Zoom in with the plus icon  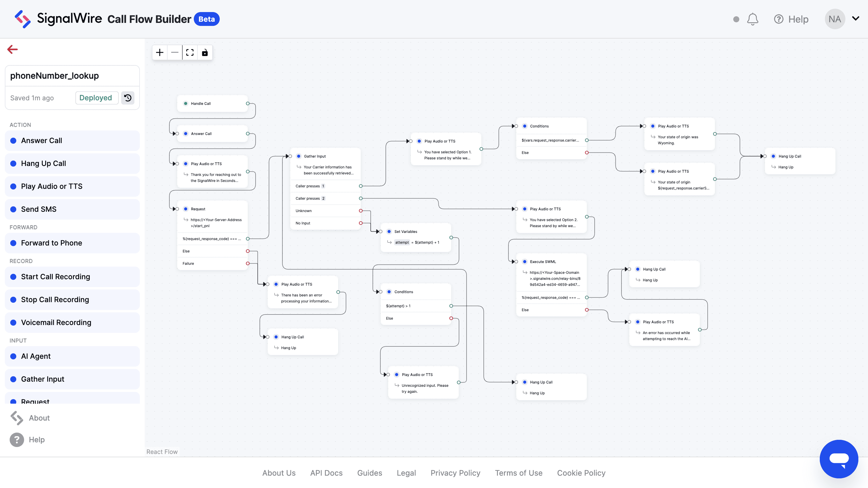160,52
